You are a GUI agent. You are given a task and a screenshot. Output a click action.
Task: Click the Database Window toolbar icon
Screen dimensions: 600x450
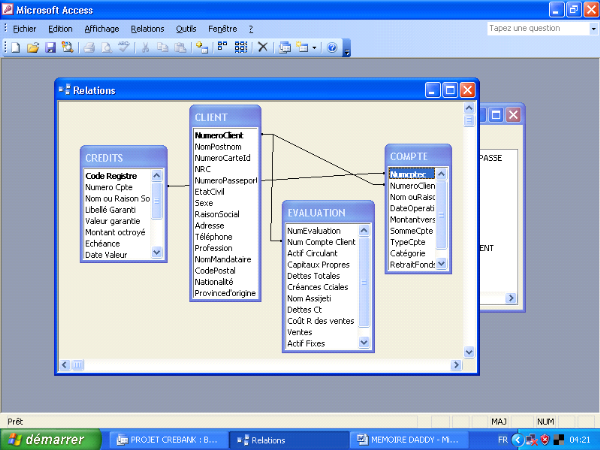click(x=285, y=47)
